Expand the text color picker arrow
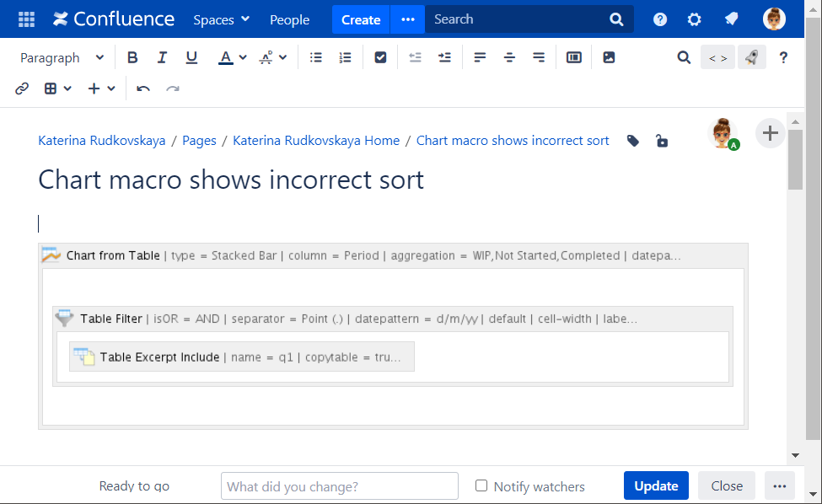 (243, 57)
